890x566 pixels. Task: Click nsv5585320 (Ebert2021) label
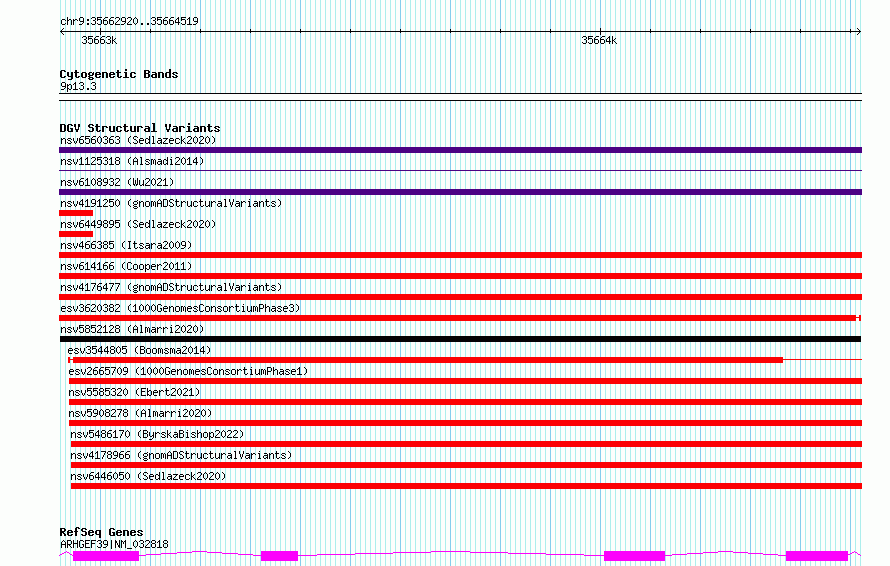click(x=135, y=392)
